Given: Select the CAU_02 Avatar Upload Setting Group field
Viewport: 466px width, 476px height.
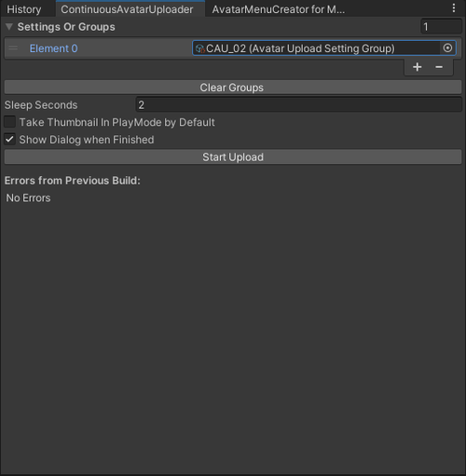Looking at the screenshot, I should tap(324, 48).
